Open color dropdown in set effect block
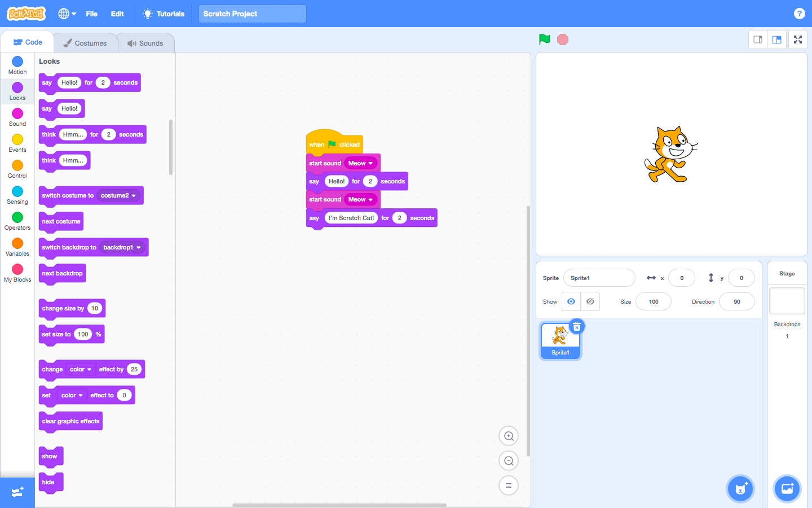The height and width of the screenshot is (508, 812). 72,395
